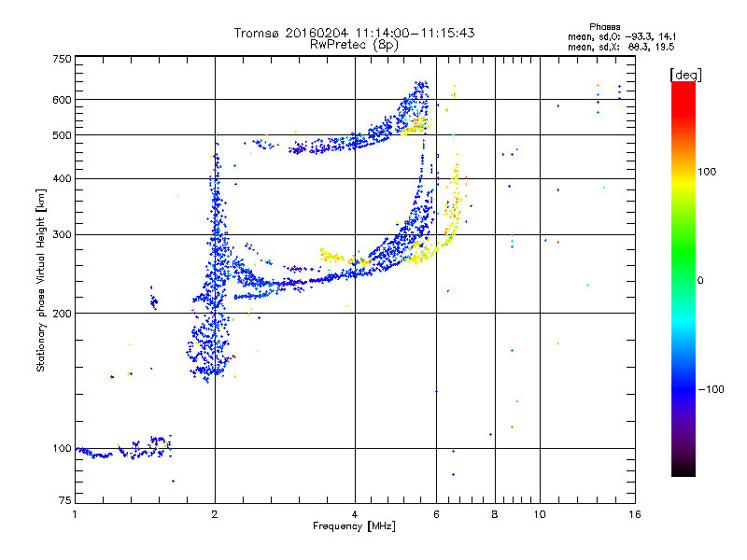Screen dimensions: 747x560
Task: Click the x-axis '8' tick label
Action: (x=495, y=514)
